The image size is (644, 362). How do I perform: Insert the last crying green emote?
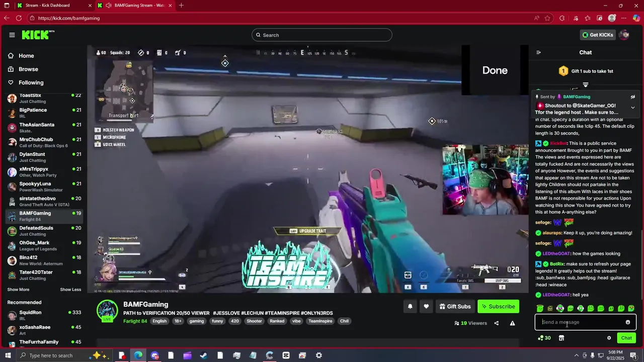tap(631, 308)
